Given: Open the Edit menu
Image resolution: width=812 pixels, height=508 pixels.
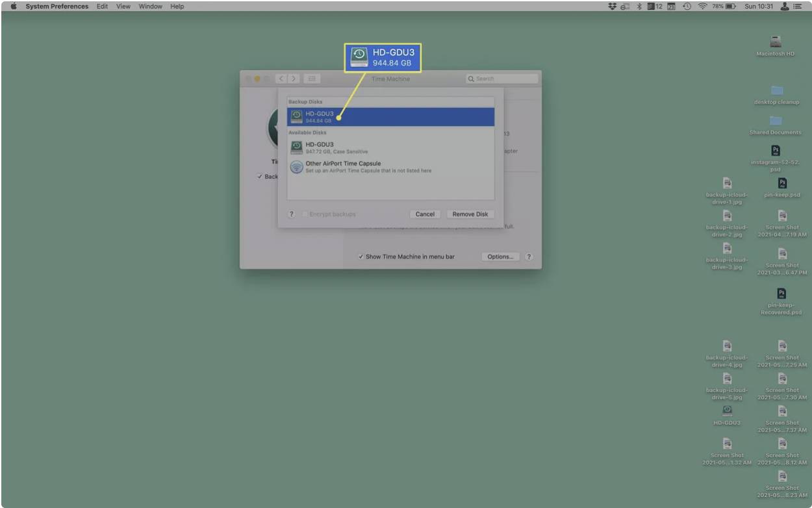Looking at the screenshot, I should coord(102,6).
